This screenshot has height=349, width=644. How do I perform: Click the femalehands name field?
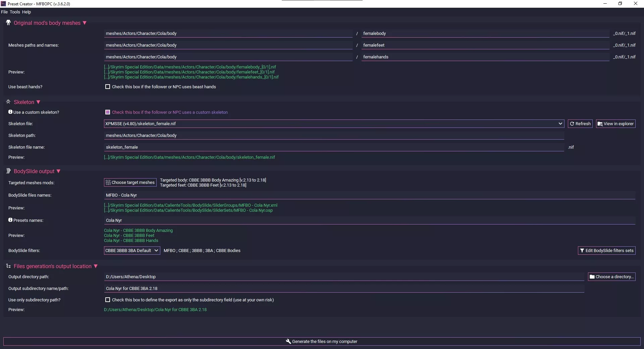485,57
